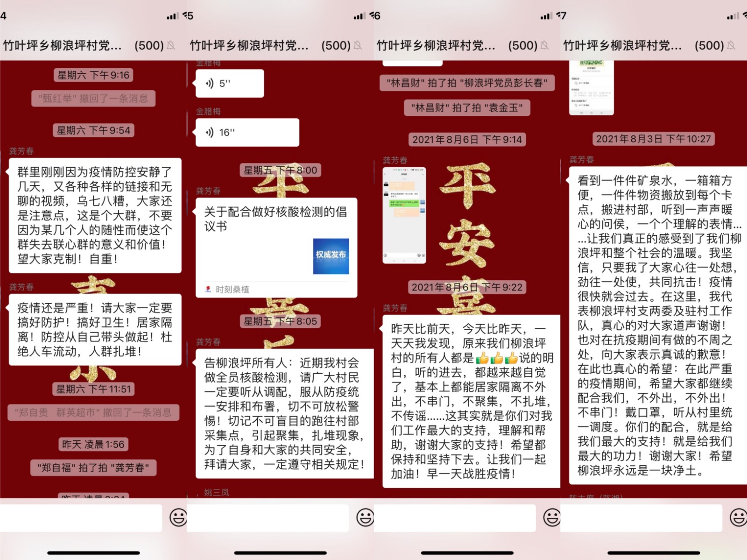Tap the timestamp 2021年8月6日 下午9:22
The width and height of the screenshot is (747, 560).
(x=467, y=287)
